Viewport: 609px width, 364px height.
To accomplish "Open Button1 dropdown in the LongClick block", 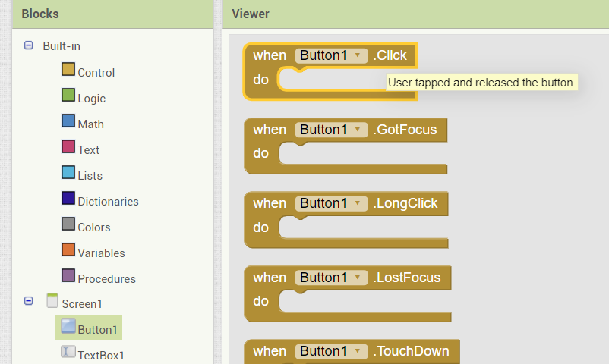I will pyautogui.click(x=331, y=203).
